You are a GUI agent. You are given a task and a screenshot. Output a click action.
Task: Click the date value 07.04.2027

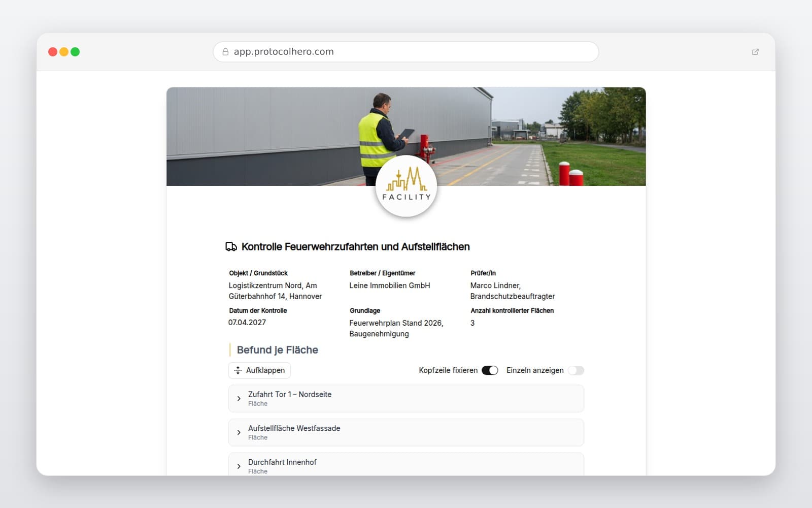(247, 323)
